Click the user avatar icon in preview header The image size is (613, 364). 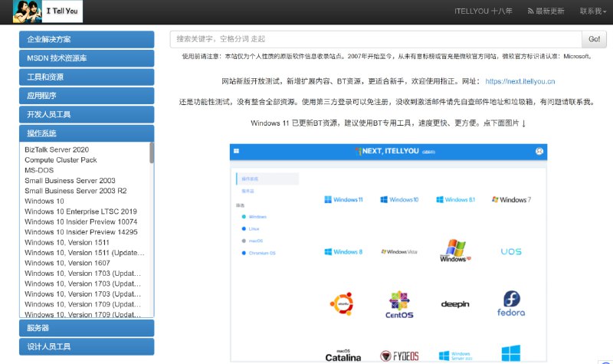click(x=539, y=152)
